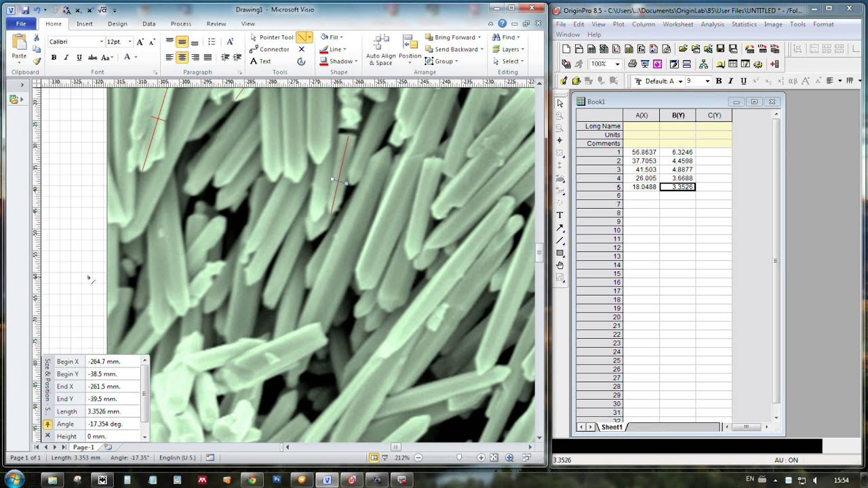Select the Rectangle tool in OriginPro tools bar
The width and height of the screenshot is (868, 488).
click(x=559, y=253)
